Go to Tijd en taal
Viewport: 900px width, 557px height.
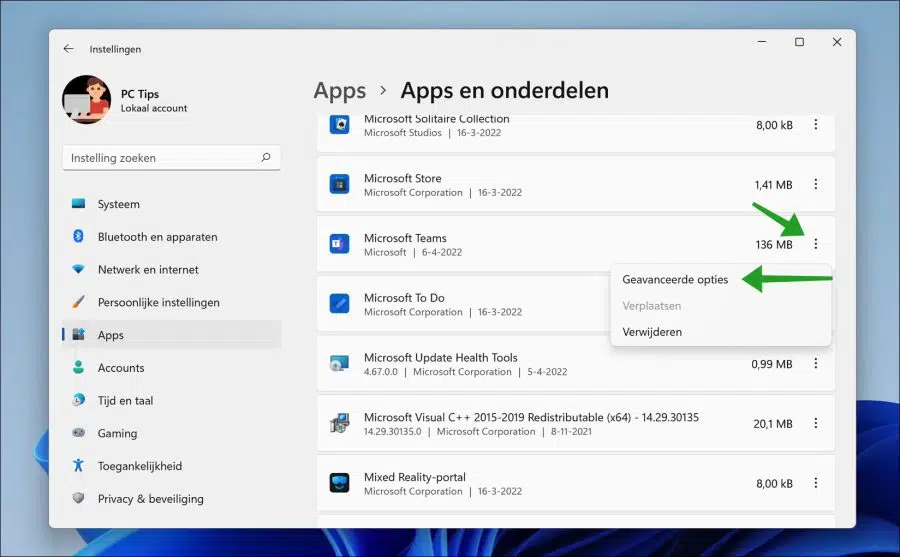click(x=172, y=400)
